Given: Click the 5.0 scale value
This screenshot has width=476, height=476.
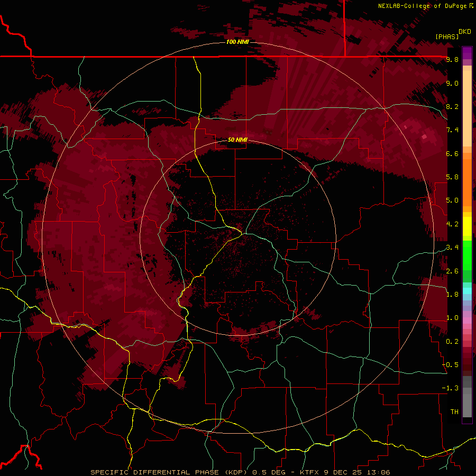Looking at the screenshot, I should pos(452,200).
